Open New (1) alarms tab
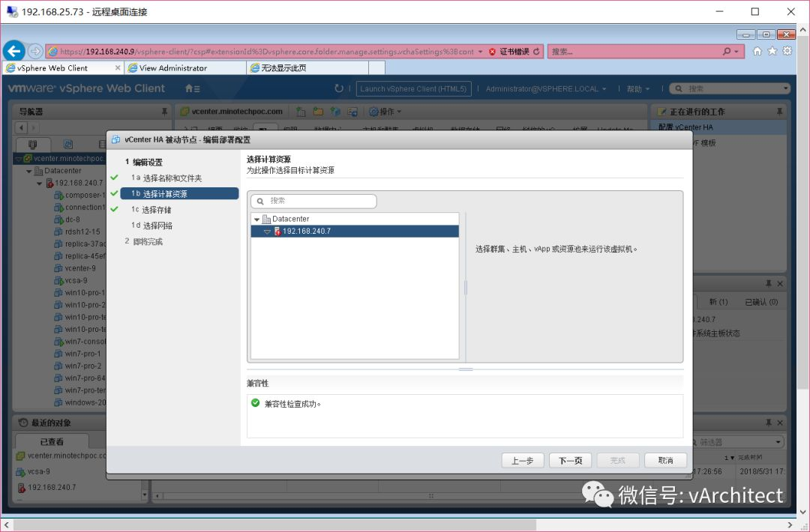810x532 pixels. [x=718, y=302]
